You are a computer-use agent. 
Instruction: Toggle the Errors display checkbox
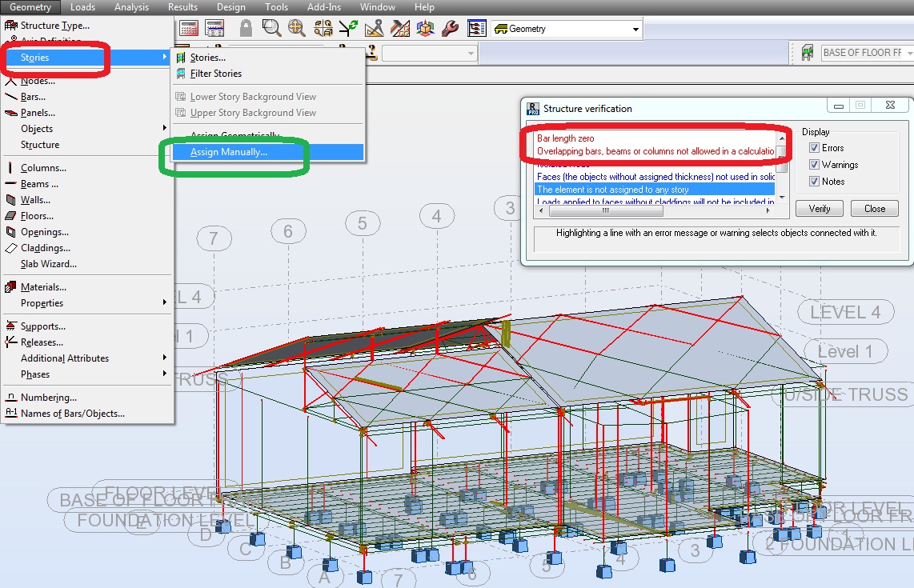coord(814,148)
